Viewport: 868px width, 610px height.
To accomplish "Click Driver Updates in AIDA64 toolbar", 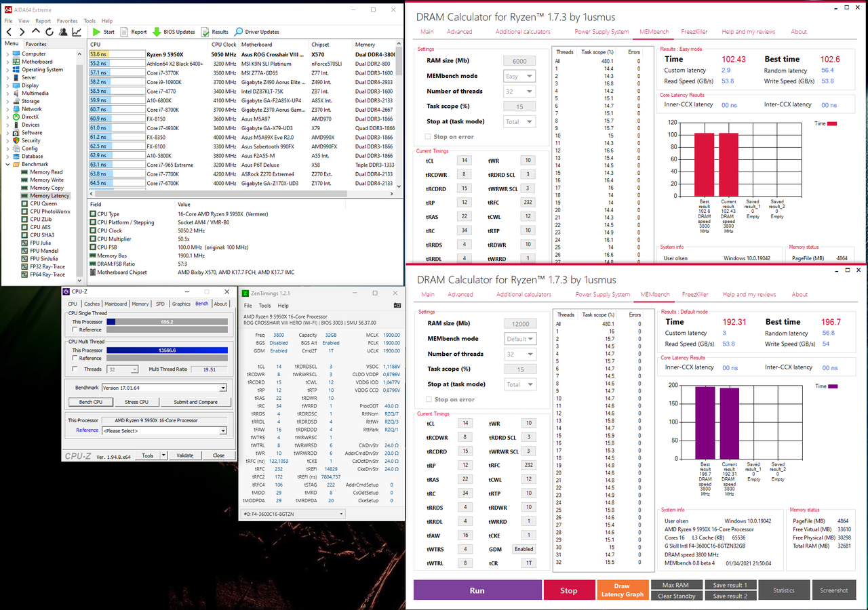I will (257, 32).
